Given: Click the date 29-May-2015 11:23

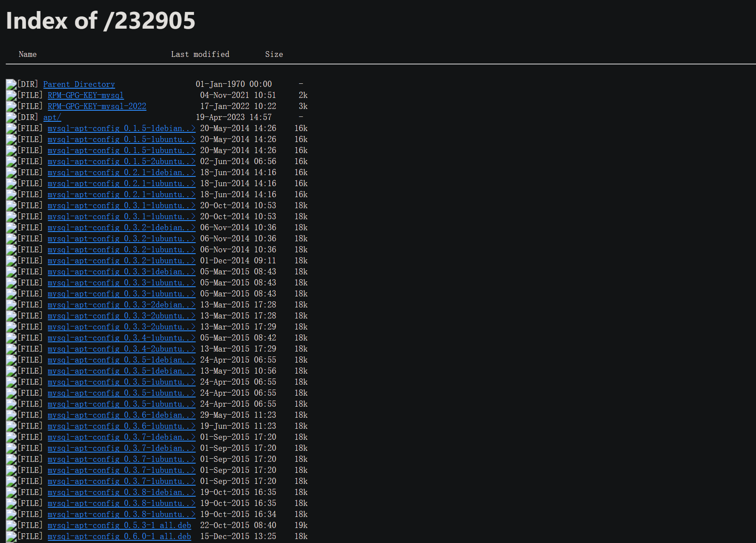Looking at the screenshot, I should tap(238, 415).
